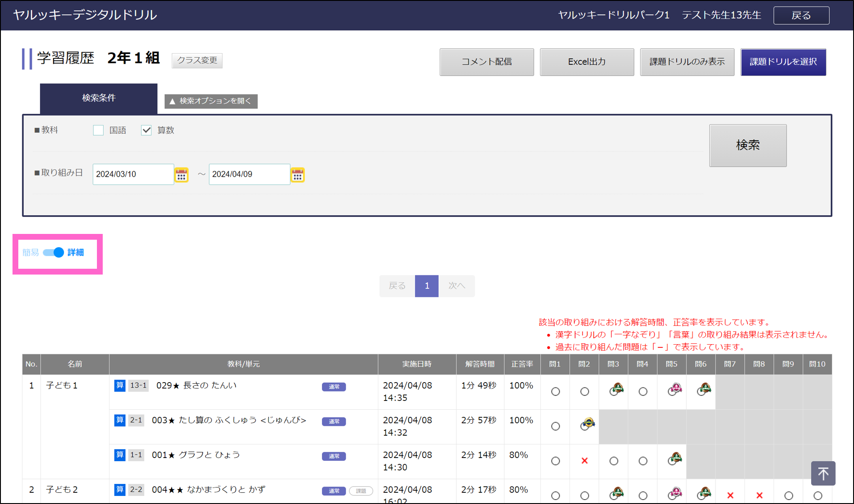
Task: Uncheck the 算数 subject checkbox
Action: 147,130
